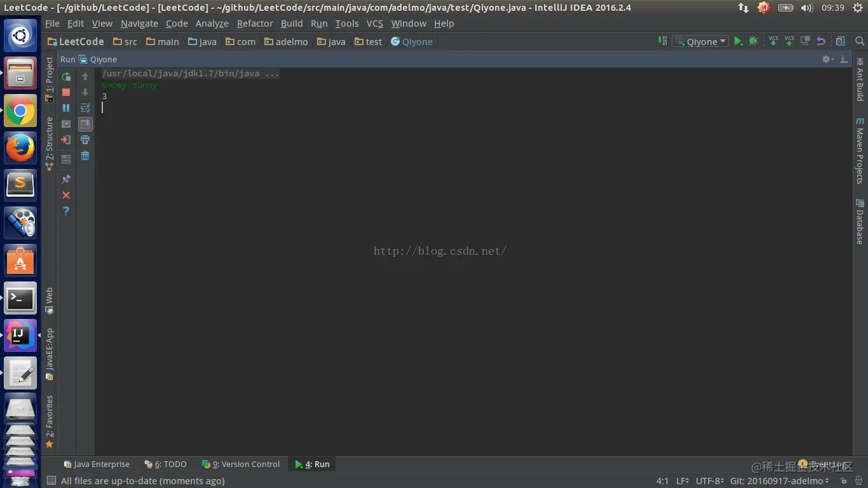868x488 pixels.
Task: Open the Build menu
Action: pyautogui.click(x=292, y=24)
